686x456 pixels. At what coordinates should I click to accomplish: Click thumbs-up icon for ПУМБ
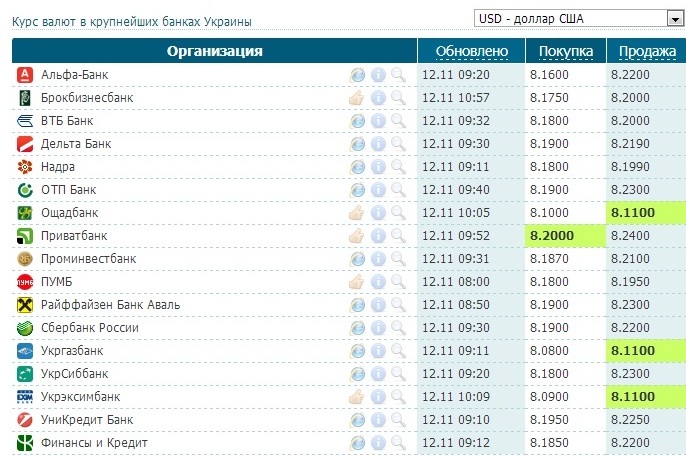357,281
